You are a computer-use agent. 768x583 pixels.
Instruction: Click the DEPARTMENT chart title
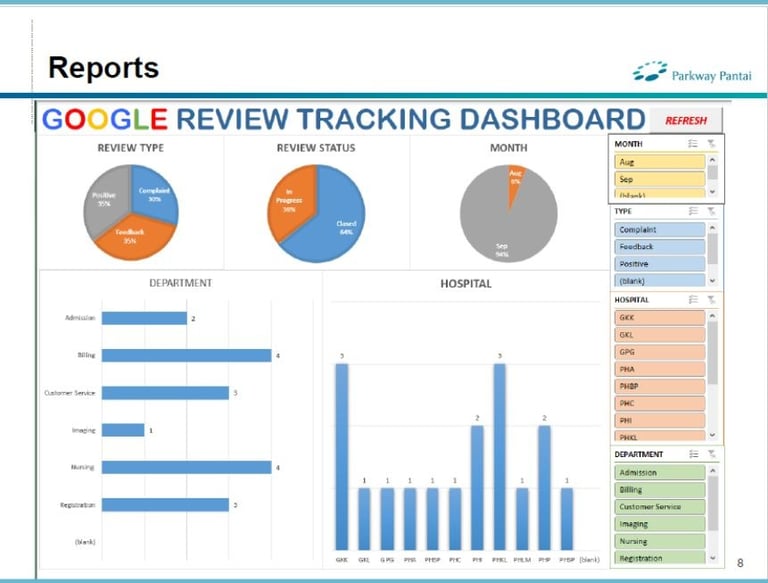point(181,283)
